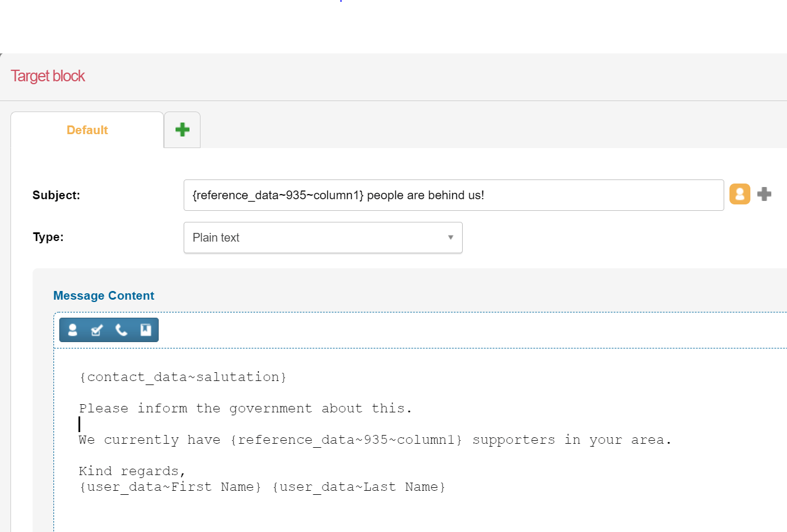Screen dimensions: 787x532
Task: Click the person icon in message toolbar
Action: 73,330
